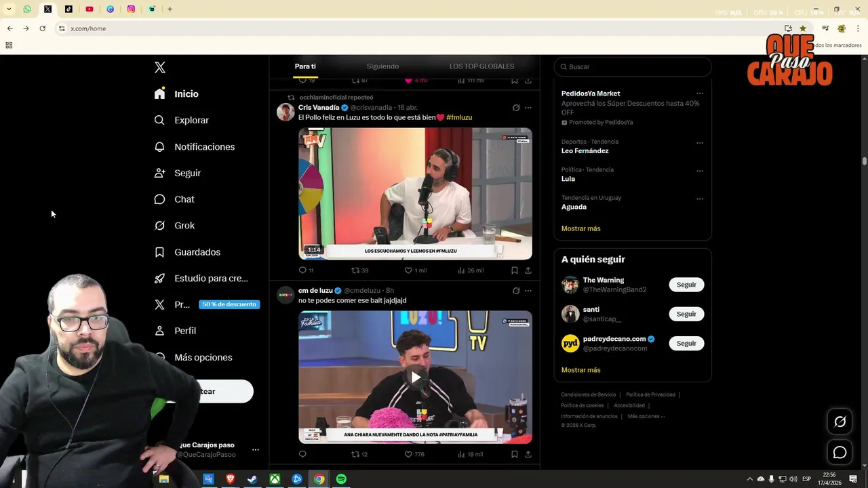
Task: Bookmark the Cris Vanadía post
Action: (515, 270)
